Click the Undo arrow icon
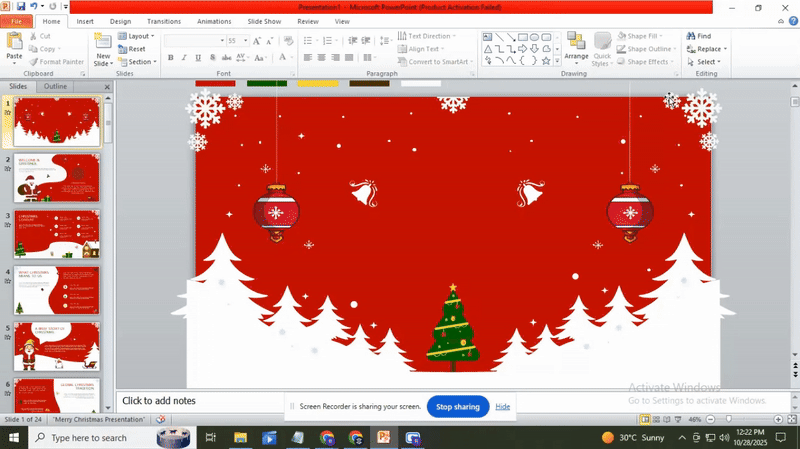The height and width of the screenshot is (449, 800). tap(34, 6)
